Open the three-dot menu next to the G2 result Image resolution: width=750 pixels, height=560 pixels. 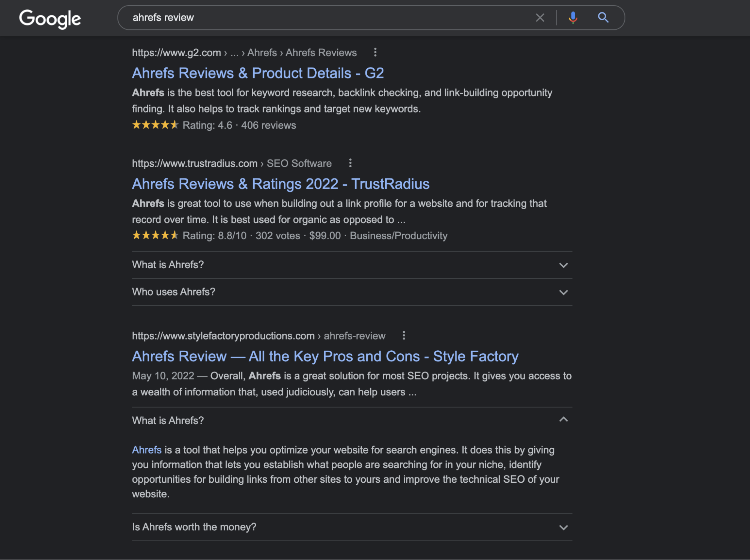point(375,53)
